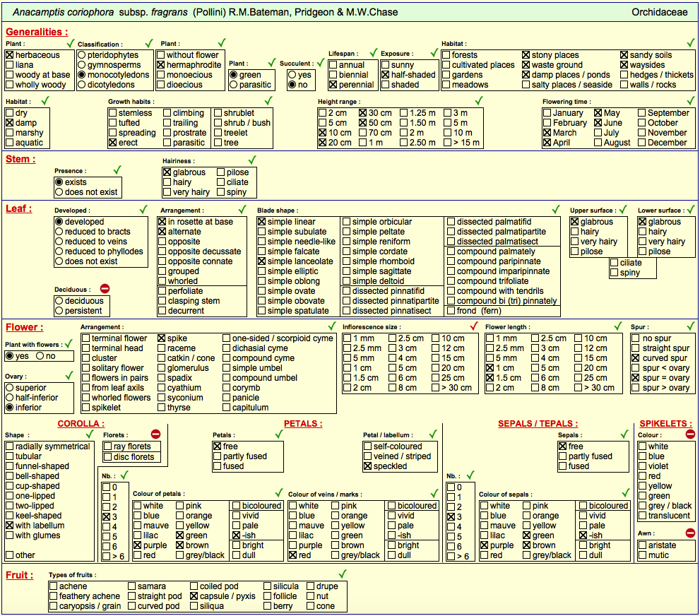Image resolution: width=700 pixels, height=616 pixels.
Task: Toggle the with labellum corolla checkbox
Action: (9, 526)
